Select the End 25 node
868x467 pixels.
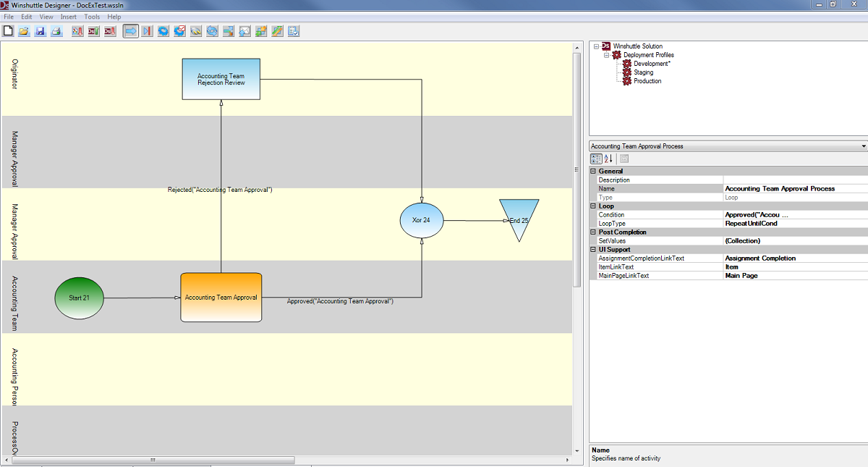tap(519, 221)
